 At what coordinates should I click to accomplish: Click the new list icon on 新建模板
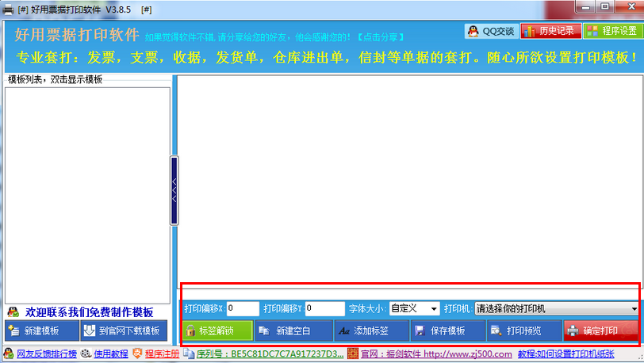(x=14, y=331)
